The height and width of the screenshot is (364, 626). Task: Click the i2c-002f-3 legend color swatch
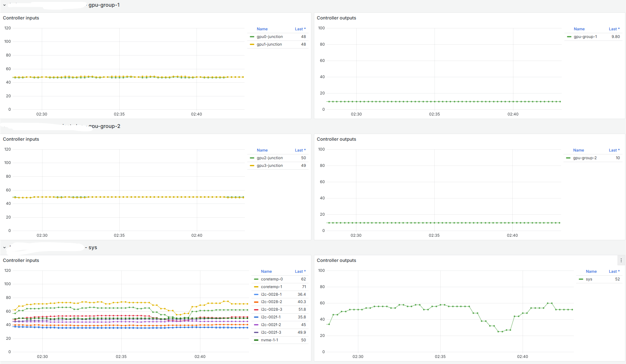[256, 332]
